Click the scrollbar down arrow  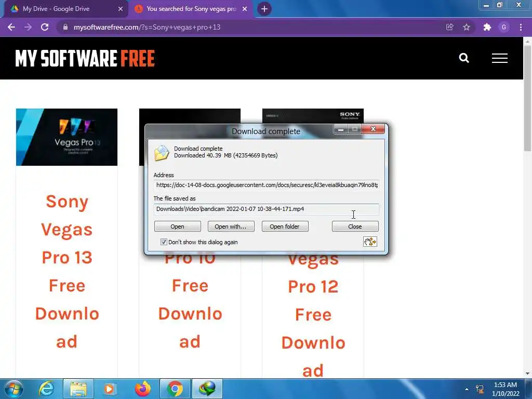[528, 374]
